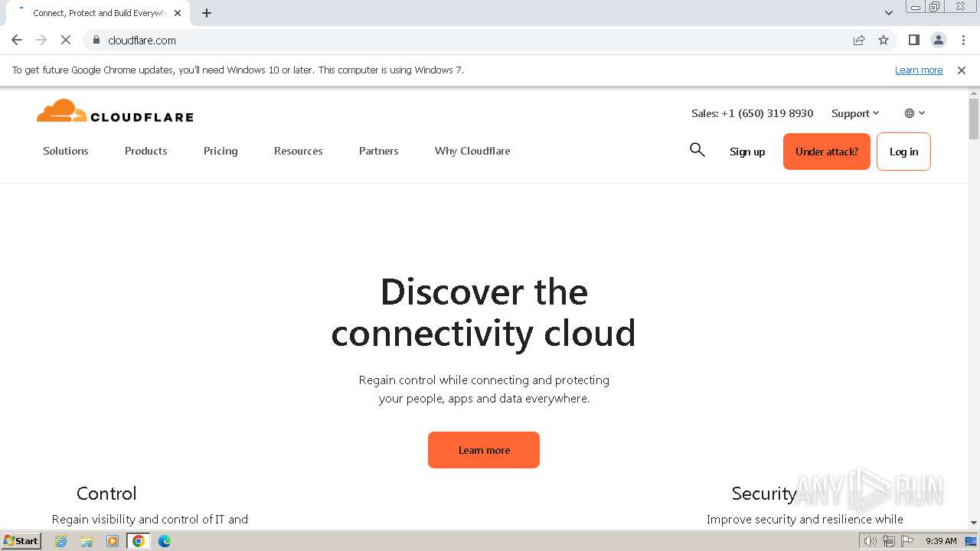The width and height of the screenshot is (980, 551).
Task: Click the Log in button
Action: click(903, 152)
